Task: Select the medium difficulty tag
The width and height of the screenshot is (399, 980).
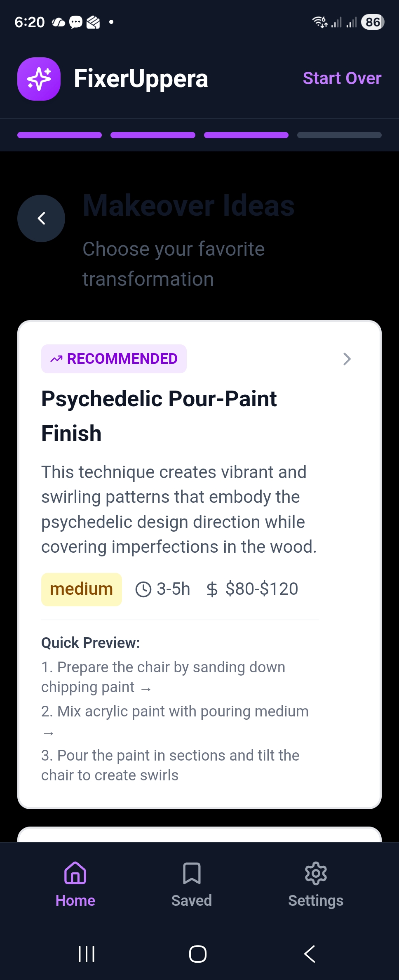Action: [x=82, y=589]
